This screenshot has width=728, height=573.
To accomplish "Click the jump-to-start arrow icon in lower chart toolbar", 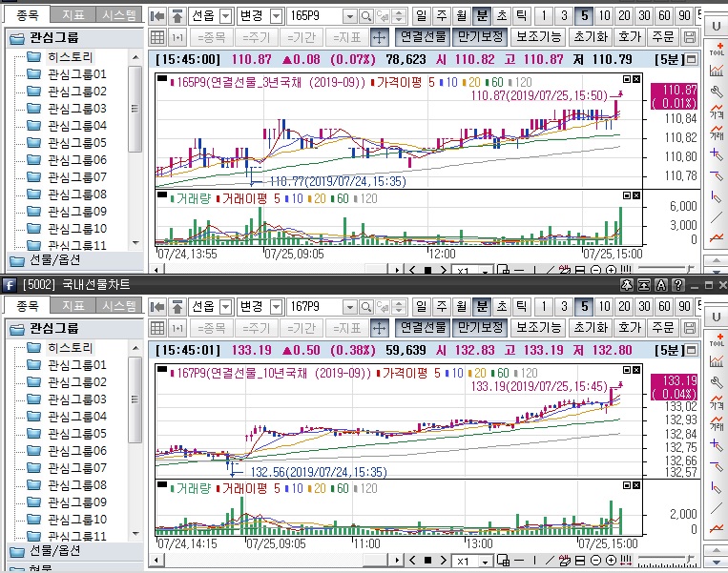I will click(158, 307).
